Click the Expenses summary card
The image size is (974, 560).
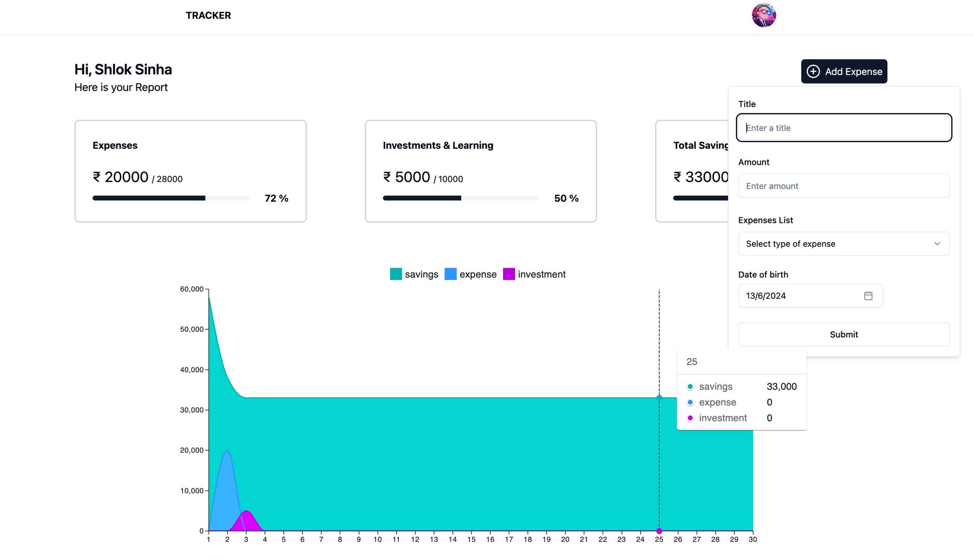[190, 171]
